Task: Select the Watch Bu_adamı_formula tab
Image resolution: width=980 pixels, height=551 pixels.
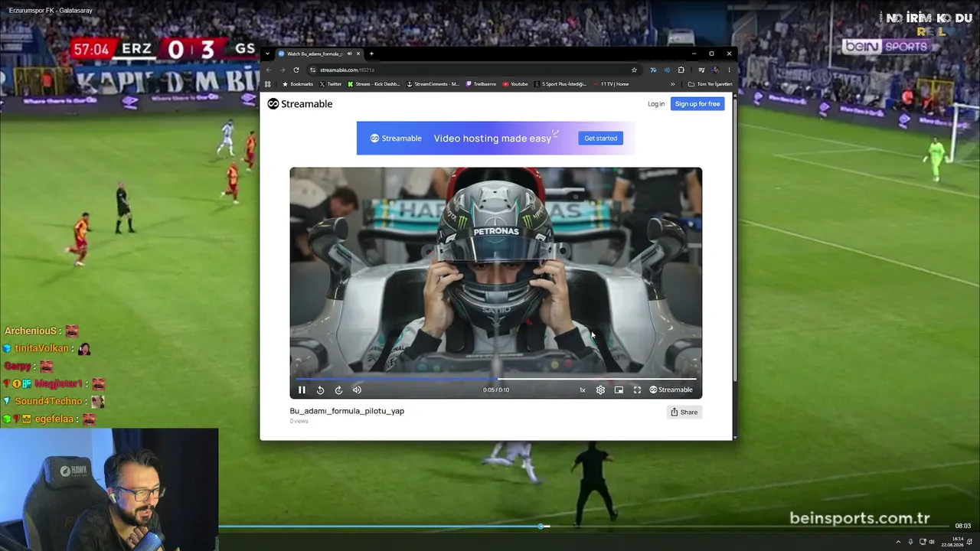Action: click(319, 54)
